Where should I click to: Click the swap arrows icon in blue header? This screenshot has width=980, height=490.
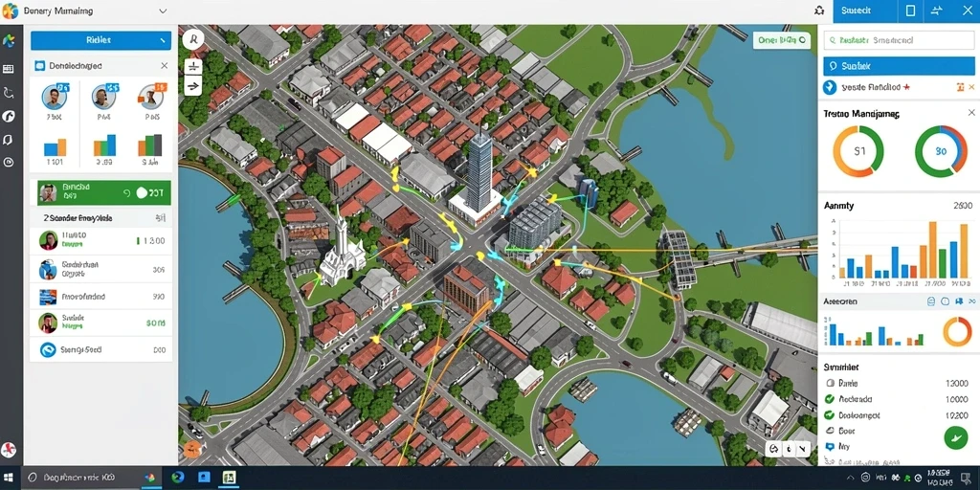point(937,11)
